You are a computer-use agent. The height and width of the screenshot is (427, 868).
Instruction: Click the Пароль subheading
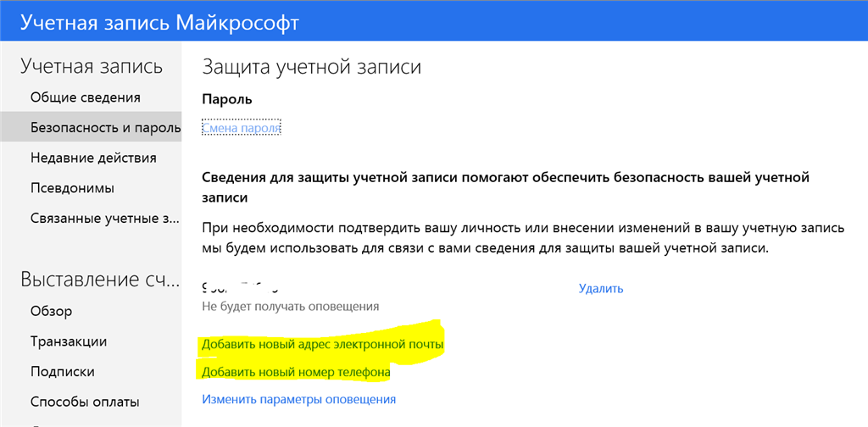(x=227, y=100)
